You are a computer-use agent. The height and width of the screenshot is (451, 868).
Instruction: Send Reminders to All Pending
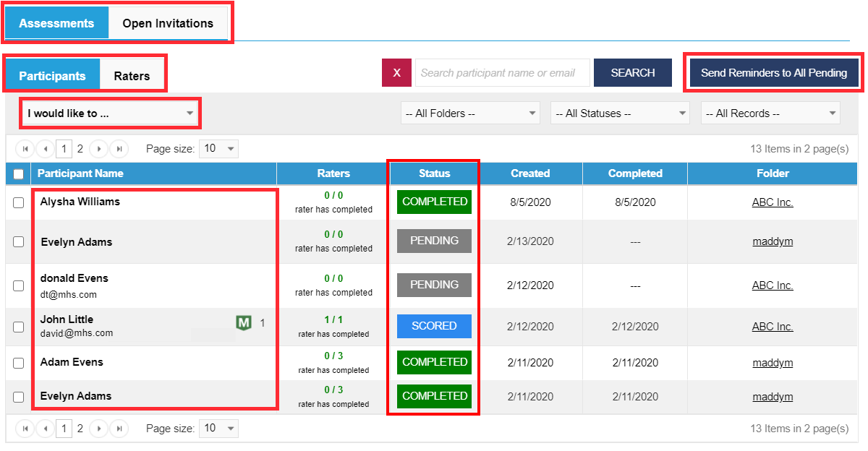[774, 73]
